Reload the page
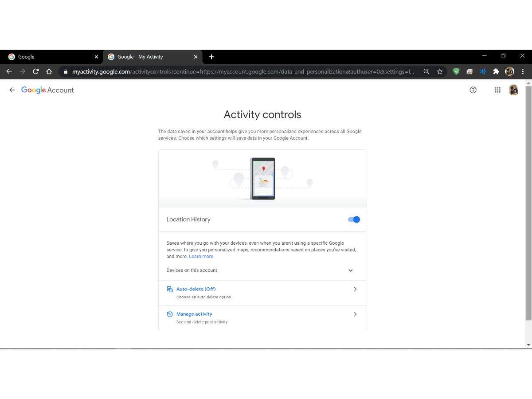The width and height of the screenshot is (532, 399). coord(35,71)
